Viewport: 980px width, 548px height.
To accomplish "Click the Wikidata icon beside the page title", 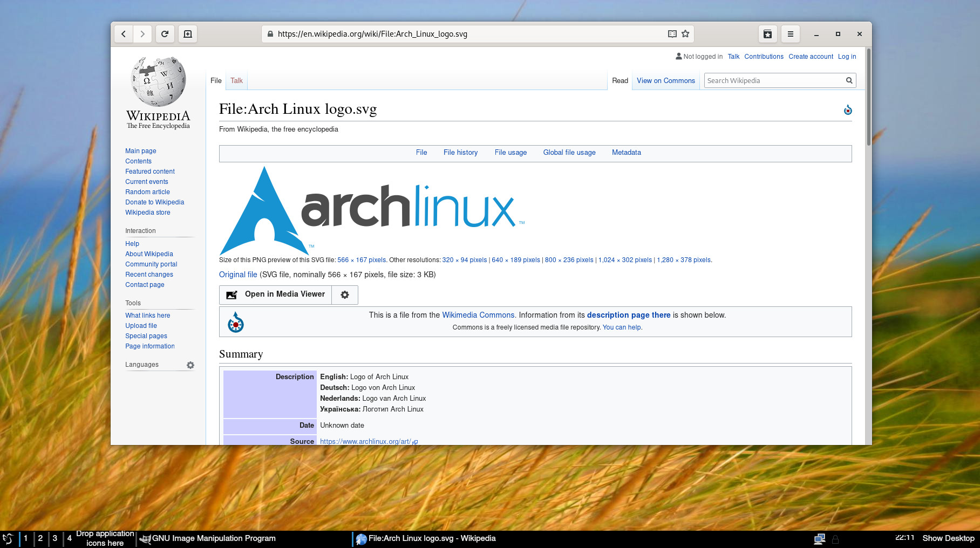I will pyautogui.click(x=848, y=109).
